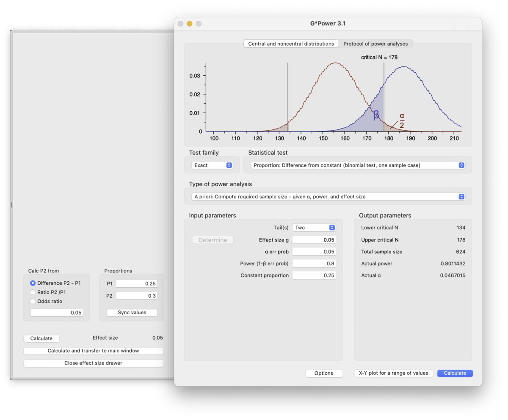Click the Calc P2 from label
Viewport: 508px width, 420px height.
click(44, 271)
